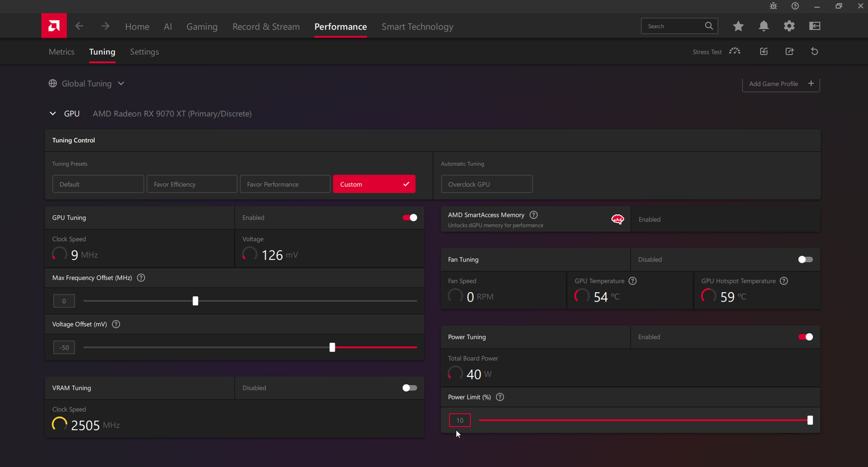This screenshot has height=467, width=868.
Task: Enable the VRAM Tuning toggle
Action: click(x=410, y=388)
